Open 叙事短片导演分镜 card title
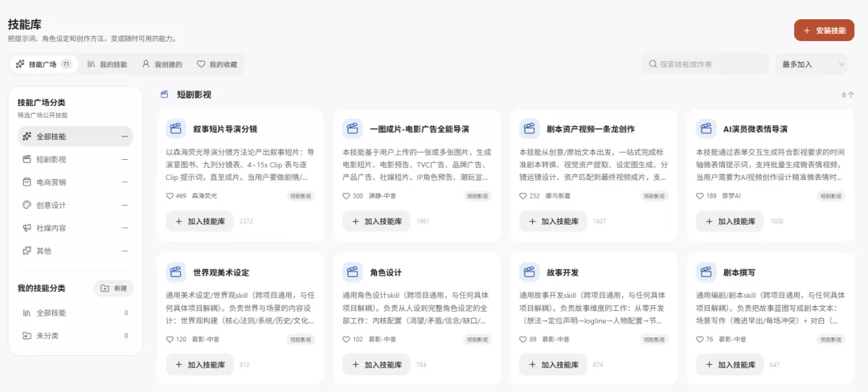The width and height of the screenshot is (868, 392). (x=225, y=129)
